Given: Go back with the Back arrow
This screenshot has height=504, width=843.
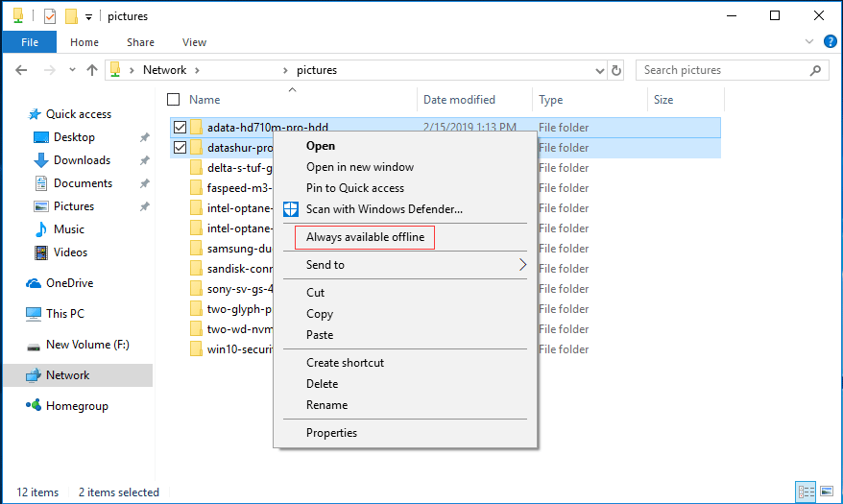Looking at the screenshot, I should click(x=21, y=70).
